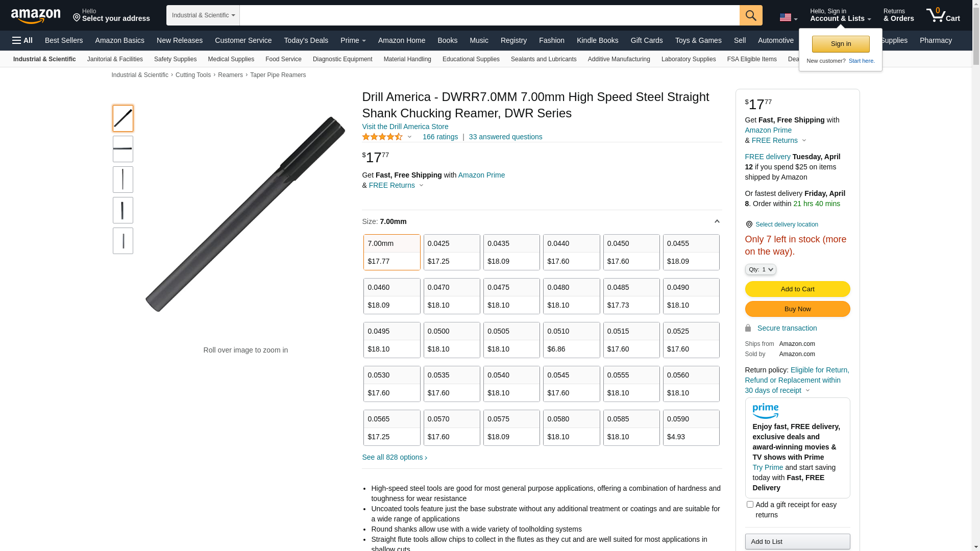The image size is (980, 551).
Task: Open the Qty quantity dropdown
Action: click(761, 269)
